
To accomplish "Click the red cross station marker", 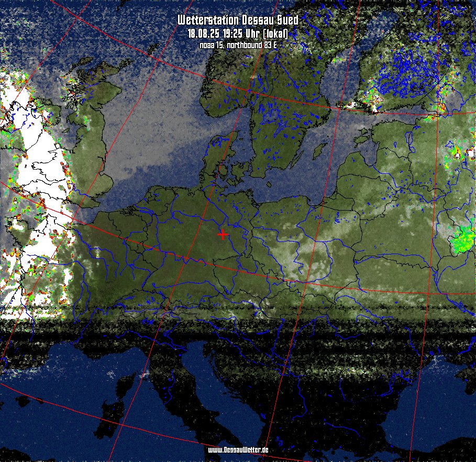I will 223,235.
